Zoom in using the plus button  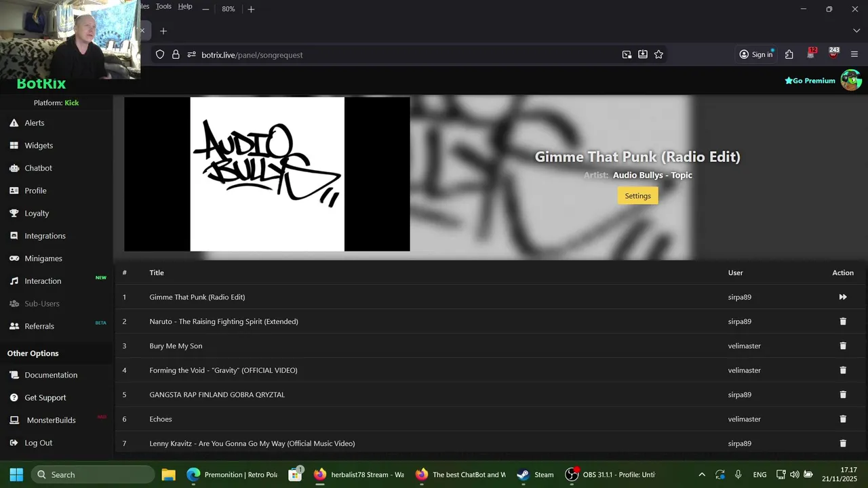point(251,9)
